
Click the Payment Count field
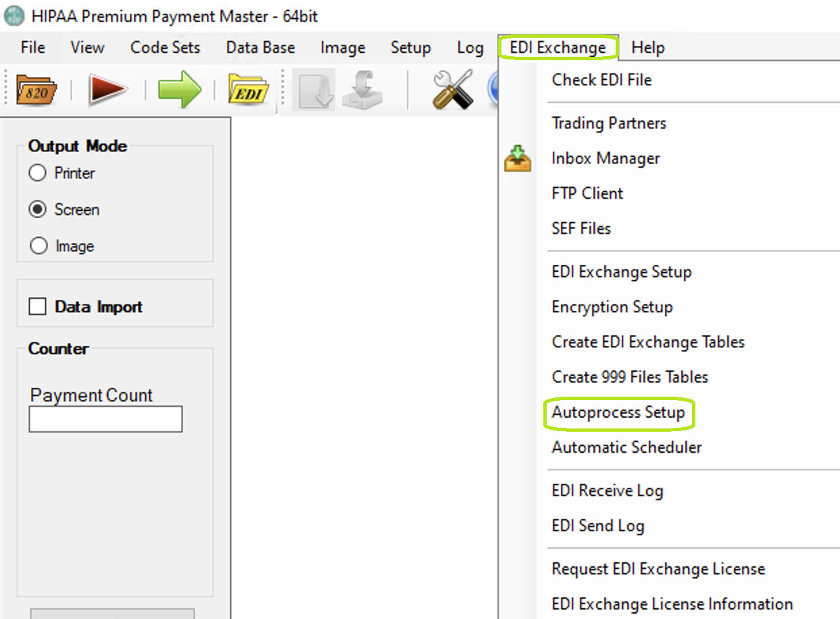(105, 419)
